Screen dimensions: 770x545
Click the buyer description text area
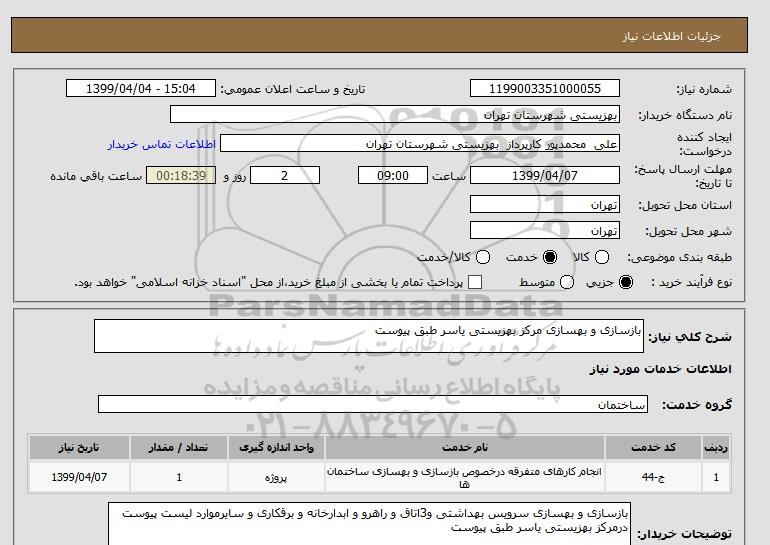369,524
